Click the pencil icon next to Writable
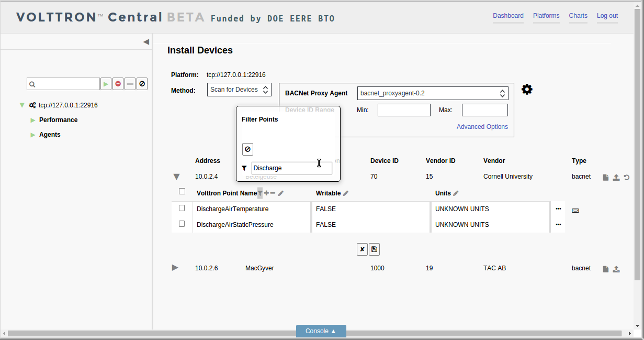Screen dimensions: 644x340 [346, 193]
